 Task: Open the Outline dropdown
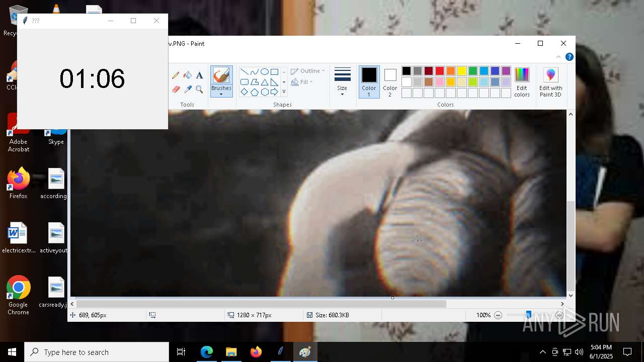coord(308,71)
